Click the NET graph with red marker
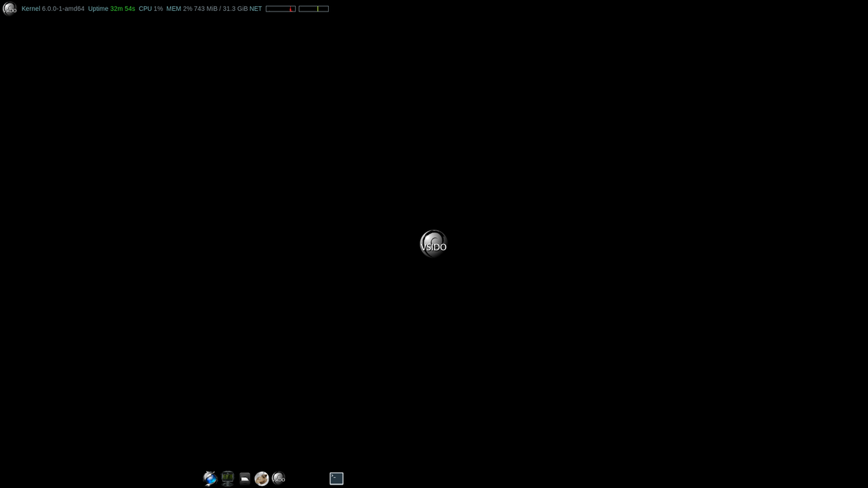The width and height of the screenshot is (868, 488). point(281,9)
